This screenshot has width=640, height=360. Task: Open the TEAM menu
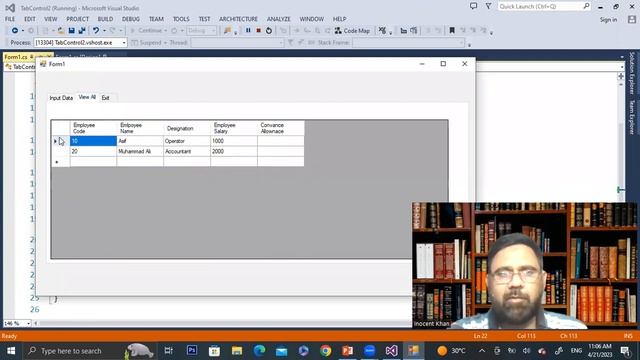pyautogui.click(x=156, y=19)
